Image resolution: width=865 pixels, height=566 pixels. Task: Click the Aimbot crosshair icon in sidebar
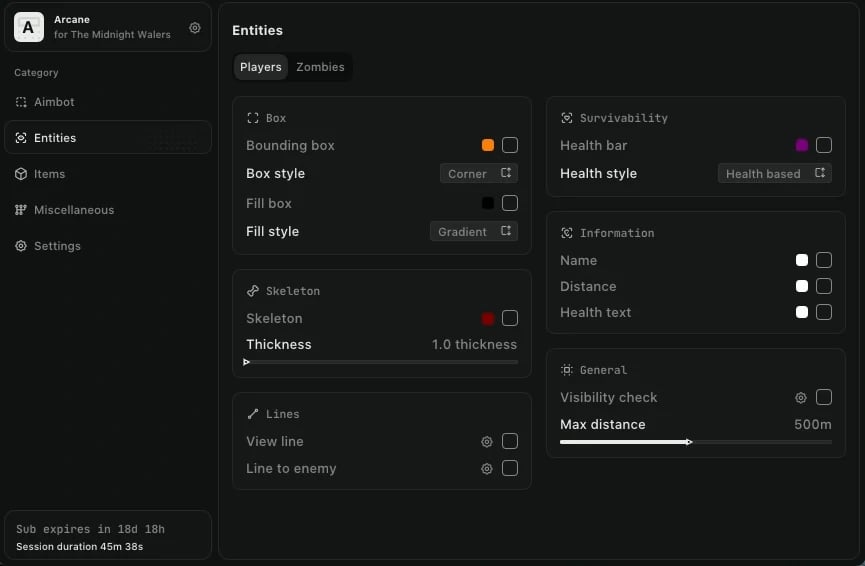(x=21, y=102)
